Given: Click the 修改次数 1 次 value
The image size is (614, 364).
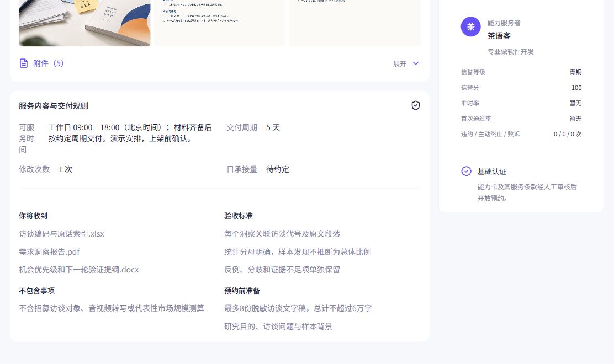Looking at the screenshot, I should [x=65, y=169].
